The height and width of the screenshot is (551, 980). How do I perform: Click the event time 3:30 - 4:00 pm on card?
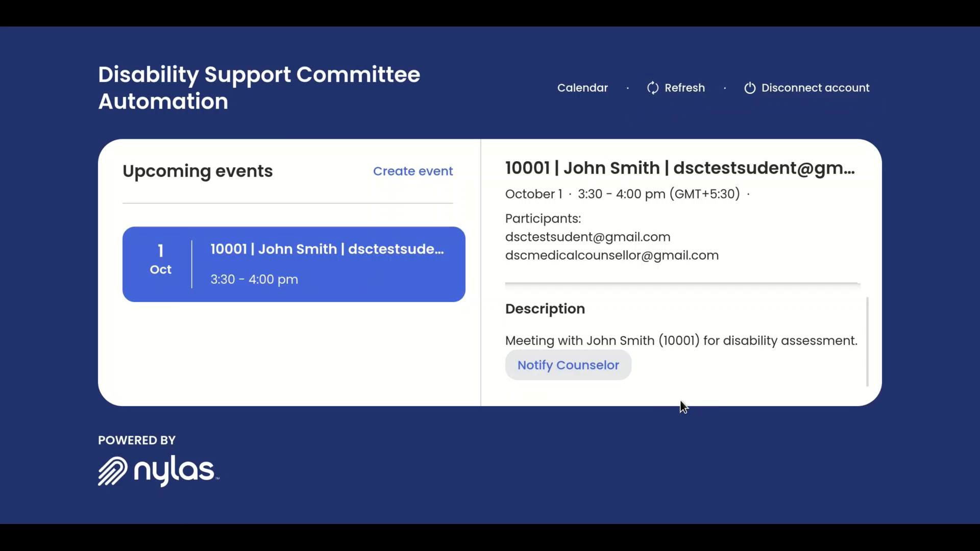pos(254,279)
